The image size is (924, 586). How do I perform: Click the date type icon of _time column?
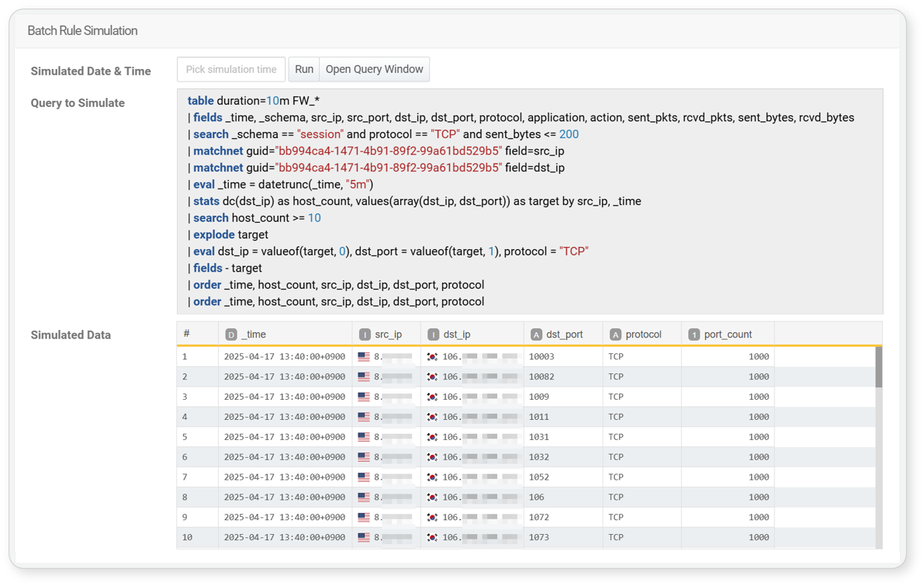[x=231, y=335]
